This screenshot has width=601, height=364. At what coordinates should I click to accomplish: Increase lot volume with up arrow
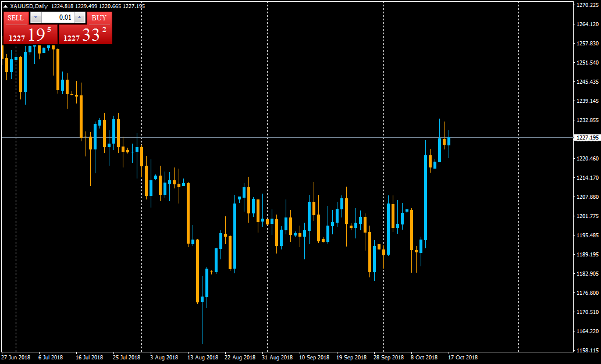pos(79,17)
